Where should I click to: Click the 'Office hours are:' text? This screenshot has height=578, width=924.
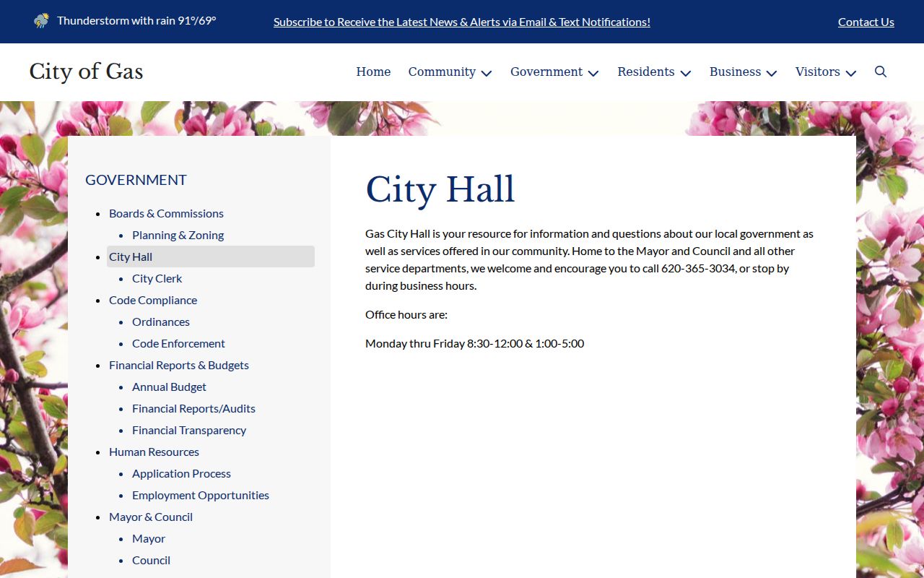pyautogui.click(x=406, y=314)
